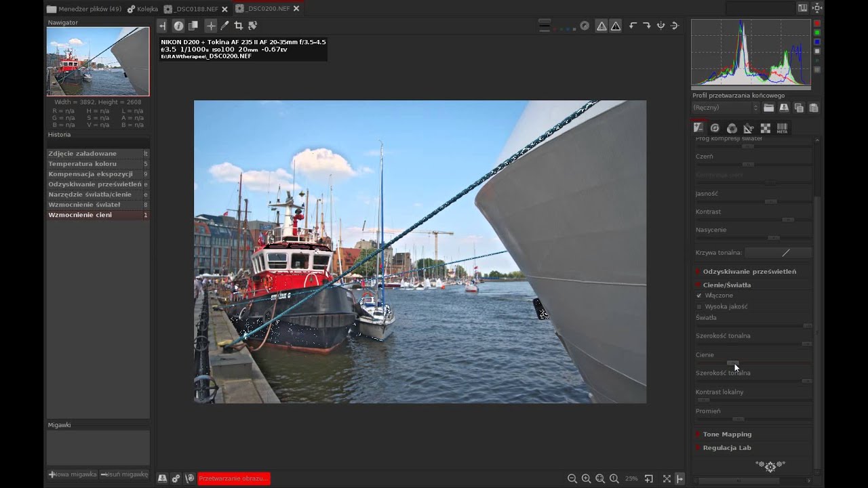The width and height of the screenshot is (868, 488).
Task: Copy processing profile to clipboard
Action: click(x=799, y=108)
